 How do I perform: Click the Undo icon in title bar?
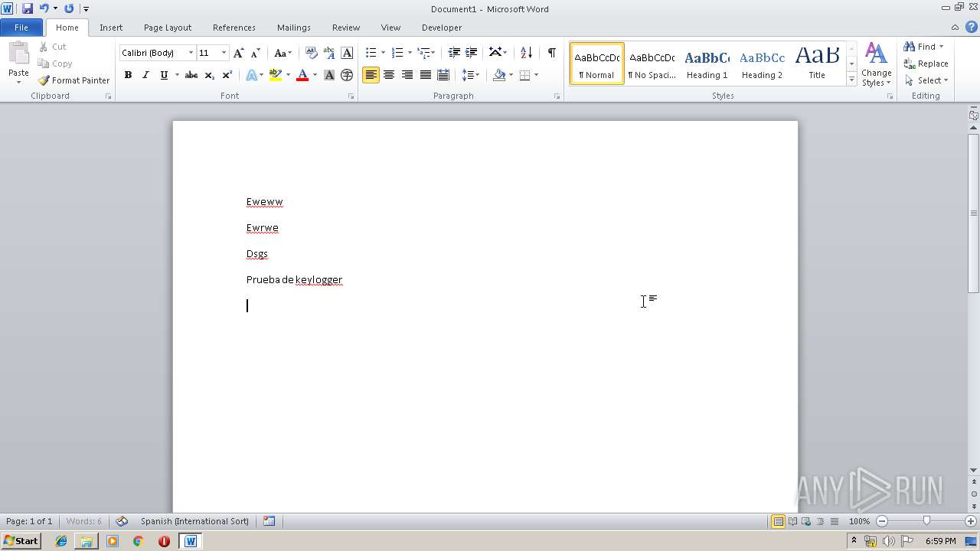click(x=44, y=8)
